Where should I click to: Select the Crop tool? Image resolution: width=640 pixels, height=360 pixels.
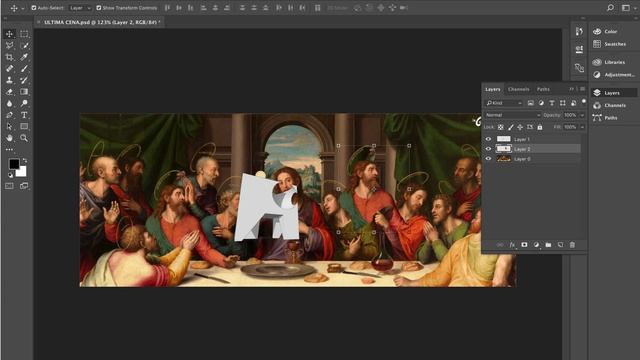(9, 57)
